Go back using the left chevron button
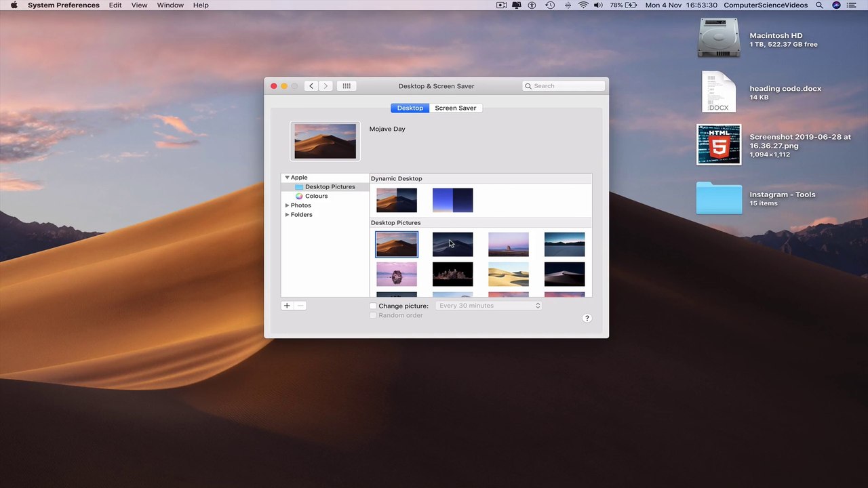868x488 pixels. [x=311, y=86]
